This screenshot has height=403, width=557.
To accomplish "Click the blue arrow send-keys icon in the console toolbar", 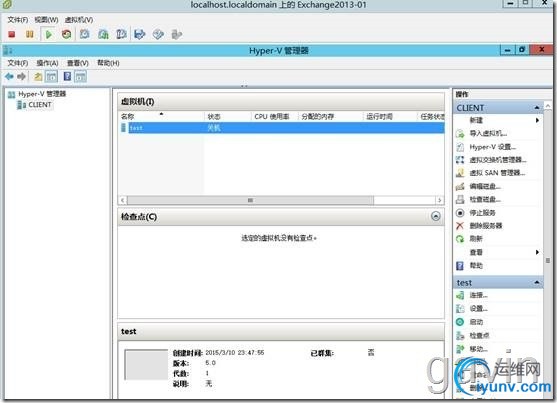I will tap(140, 34).
